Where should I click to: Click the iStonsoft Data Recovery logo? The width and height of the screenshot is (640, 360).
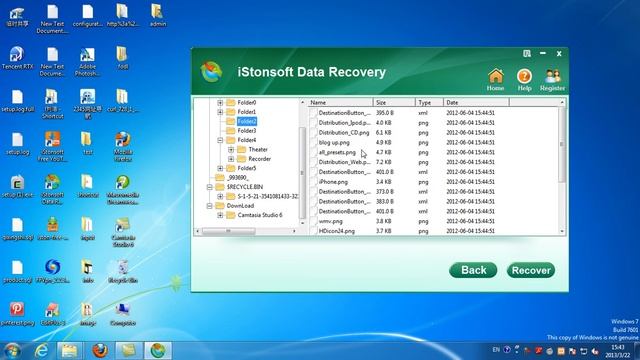click(x=211, y=72)
